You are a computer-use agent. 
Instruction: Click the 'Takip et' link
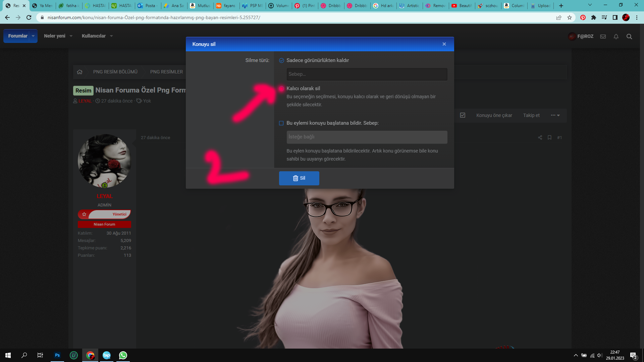531,115
